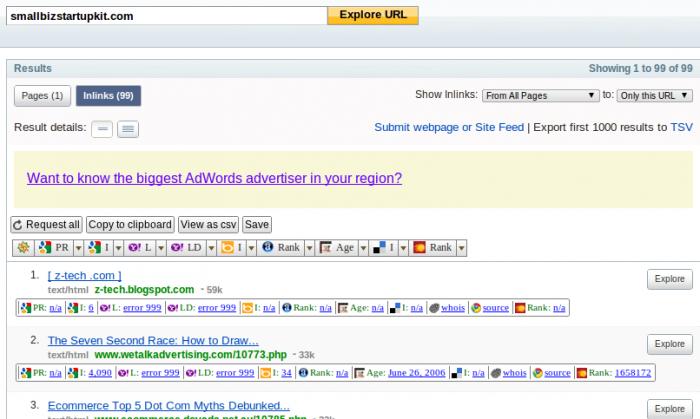Viewport: 700px width, 419px height.
Task: Click the SEMrush Rank toolbar button
Action: [x=433, y=248]
